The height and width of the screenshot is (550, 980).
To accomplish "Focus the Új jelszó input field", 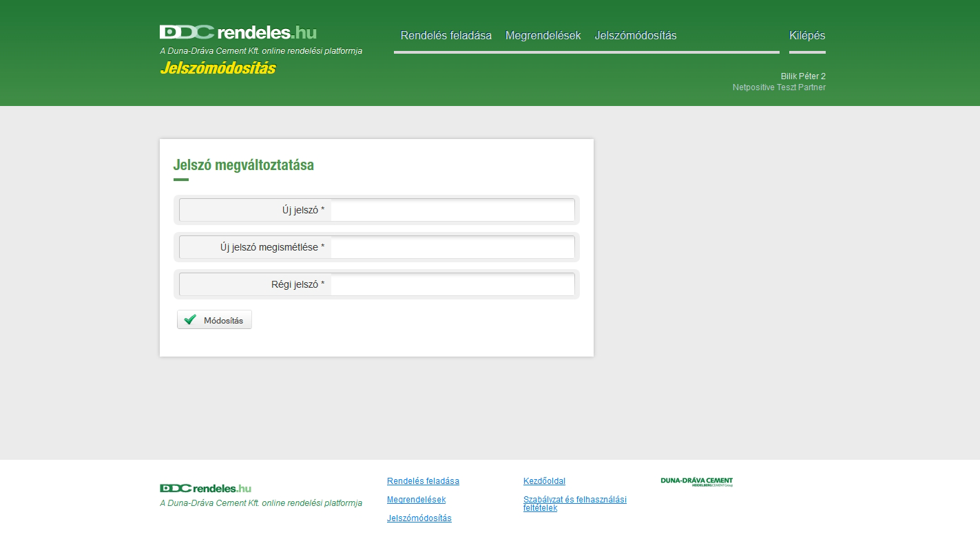I will [x=452, y=210].
